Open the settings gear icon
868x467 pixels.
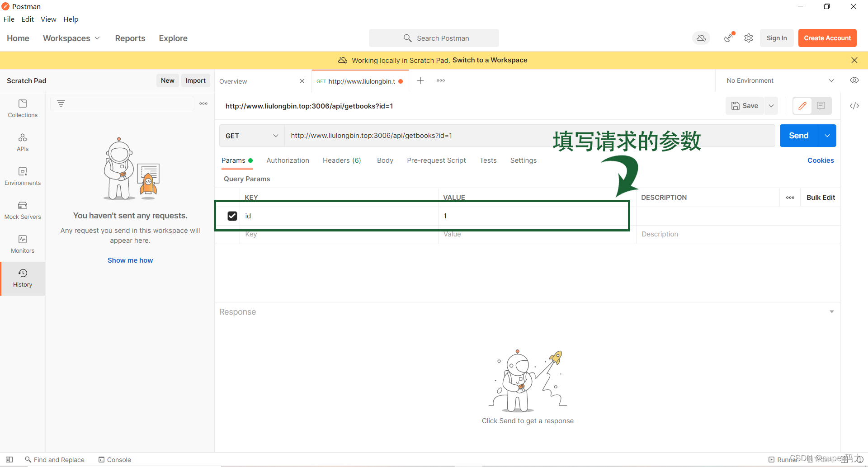point(749,38)
